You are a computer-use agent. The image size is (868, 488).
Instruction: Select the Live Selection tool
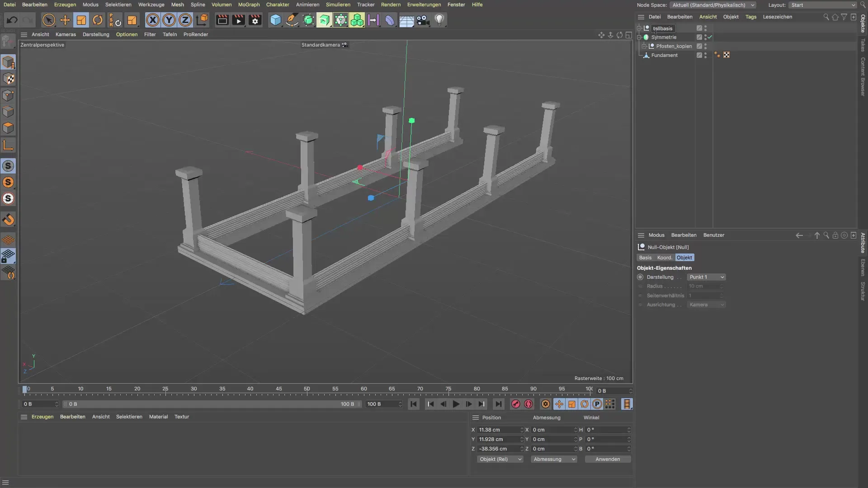(48, 20)
